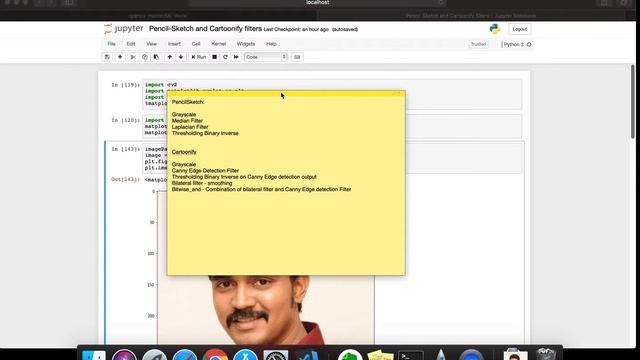Image resolution: width=640 pixels, height=360 pixels.
Task: Click the Out[143] output prompt
Action: [x=125, y=180]
